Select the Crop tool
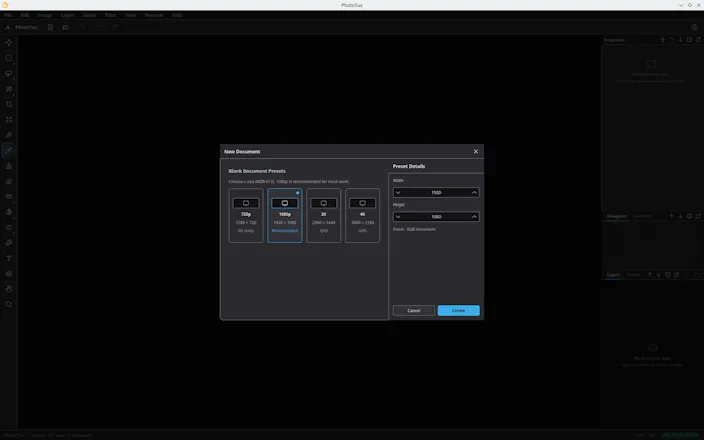This screenshot has height=440, width=704. 9,104
